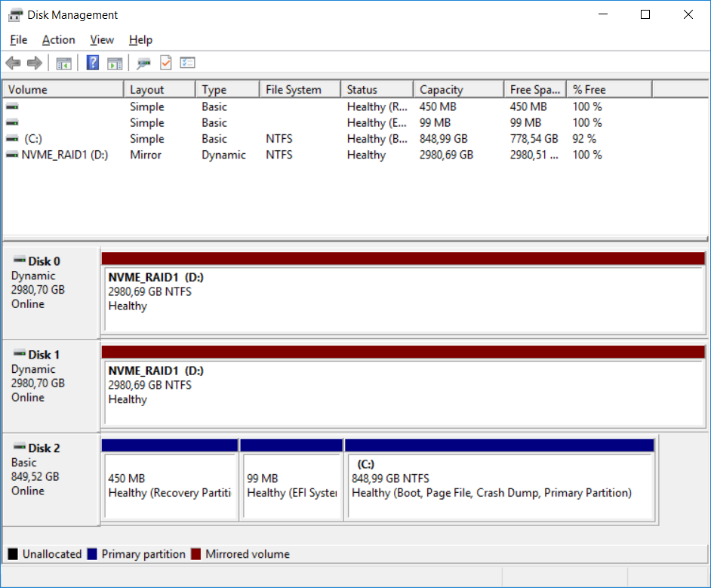Click the Primary partition legend label
The image size is (711, 588).
tap(143, 554)
